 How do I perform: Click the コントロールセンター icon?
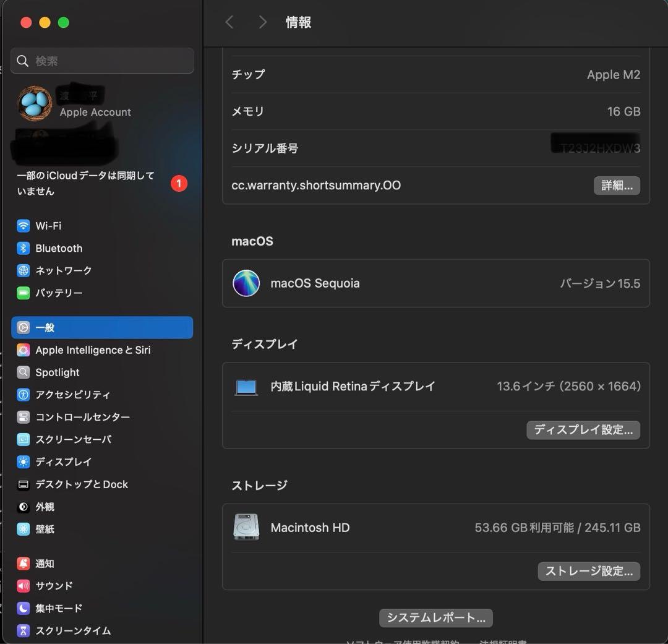tap(24, 417)
